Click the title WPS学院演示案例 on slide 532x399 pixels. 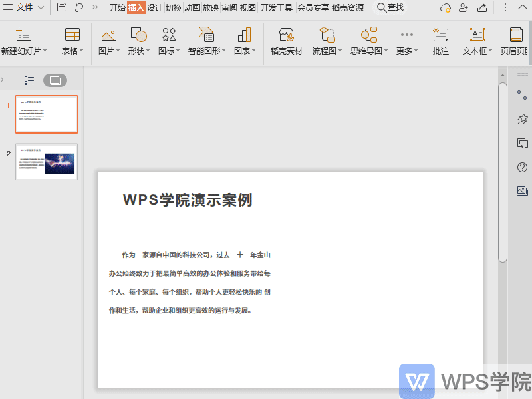click(188, 200)
